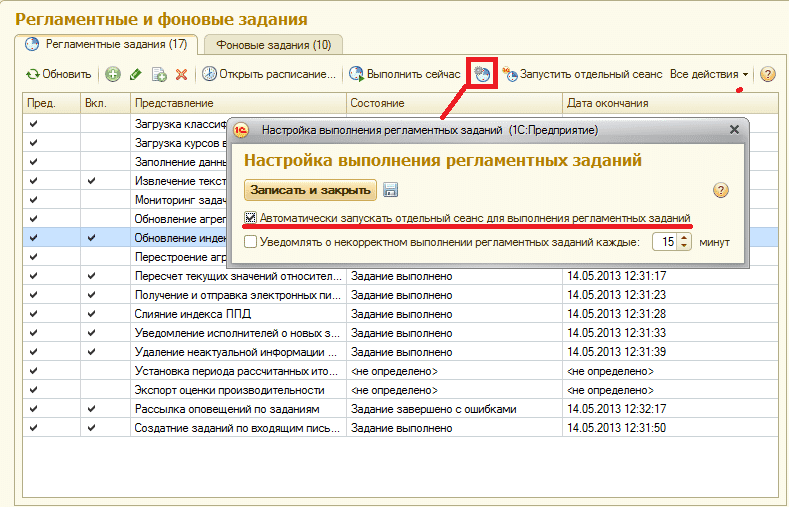Uncheck Автоматически запускать отдельный сеанс checkbox
789x508 pixels.
(251, 218)
